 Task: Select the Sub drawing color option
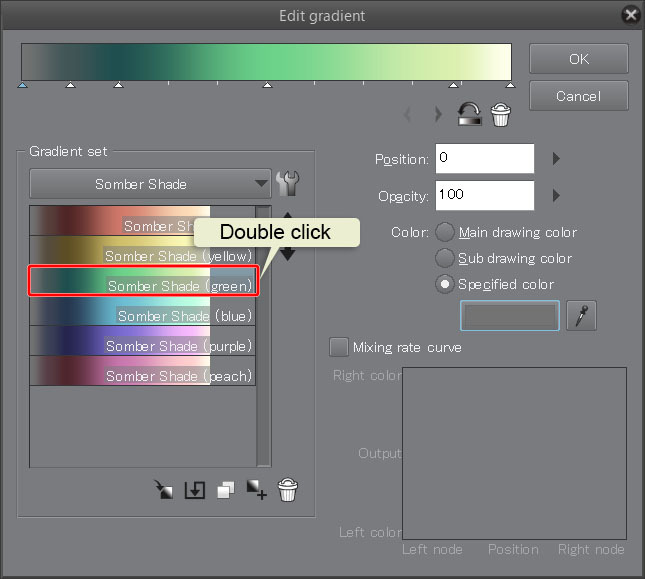pyautogui.click(x=445, y=258)
